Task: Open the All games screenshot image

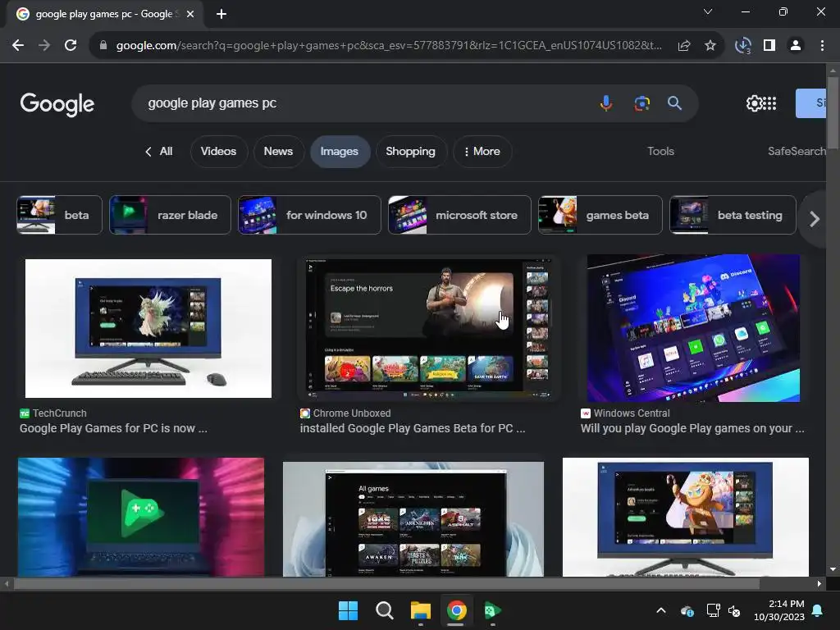Action: (x=413, y=519)
